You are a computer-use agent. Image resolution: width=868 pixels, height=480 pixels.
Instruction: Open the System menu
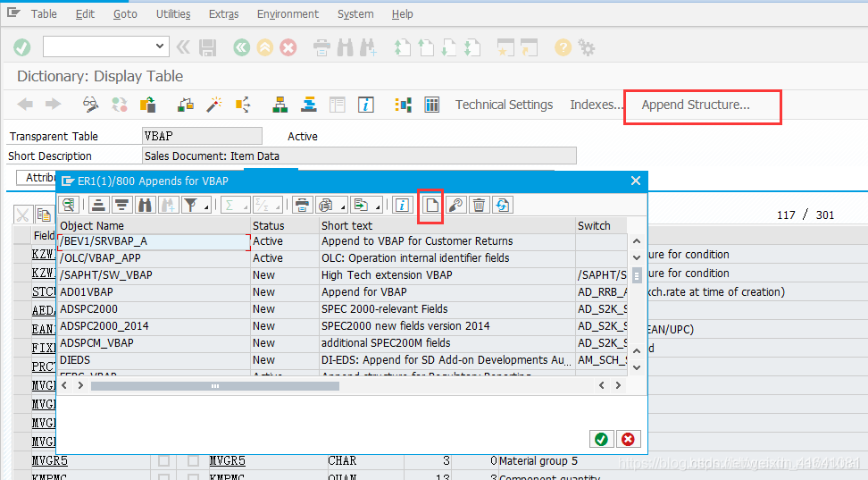point(355,14)
